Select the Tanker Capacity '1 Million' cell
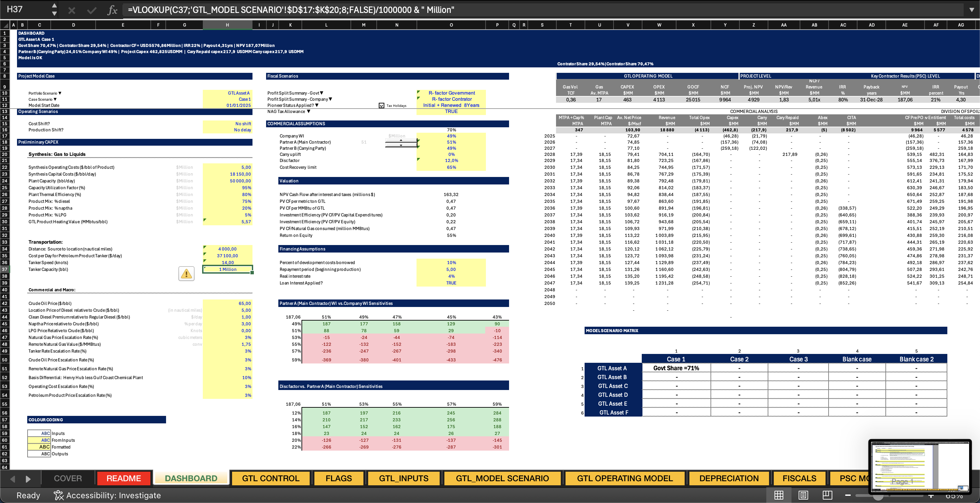The image size is (980, 503). (227, 270)
